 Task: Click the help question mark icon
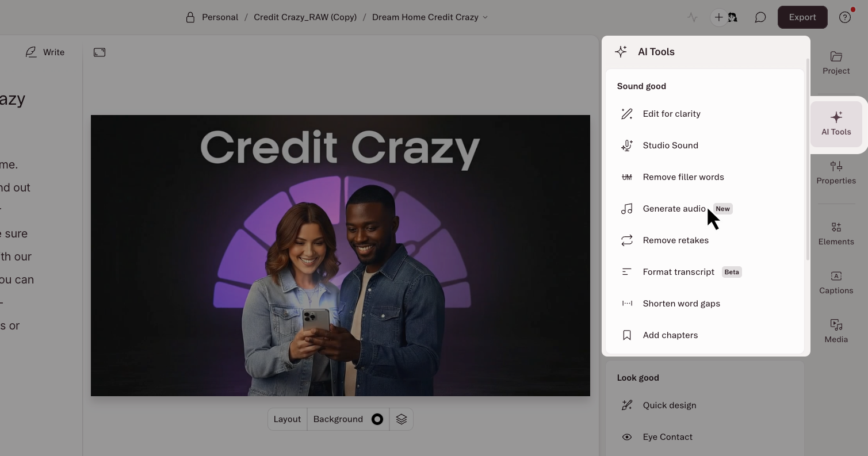pos(844,17)
